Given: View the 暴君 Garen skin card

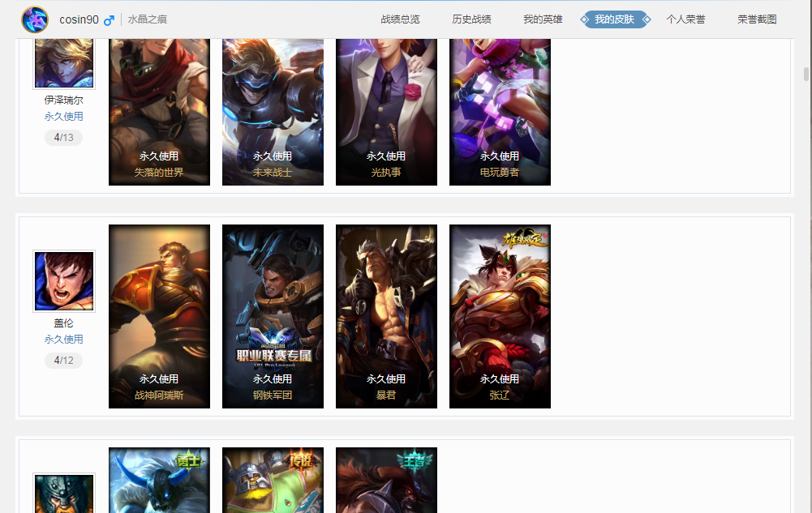Looking at the screenshot, I should pyautogui.click(x=386, y=317).
